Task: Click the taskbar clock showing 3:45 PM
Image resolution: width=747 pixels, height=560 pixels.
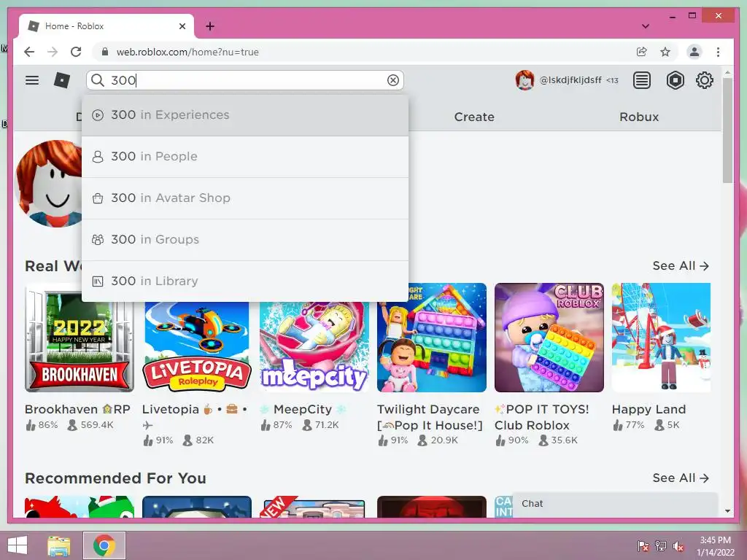Action: pyautogui.click(x=716, y=546)
